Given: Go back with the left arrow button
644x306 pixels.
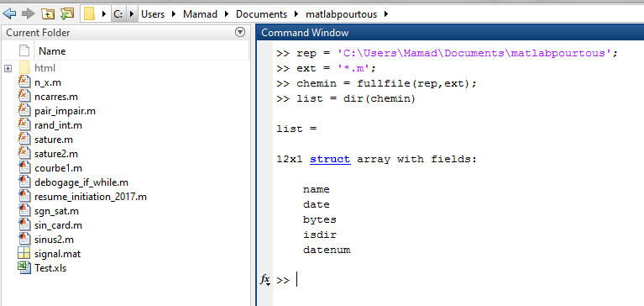Looking at the screenshot, I should [x=9, y=14].
